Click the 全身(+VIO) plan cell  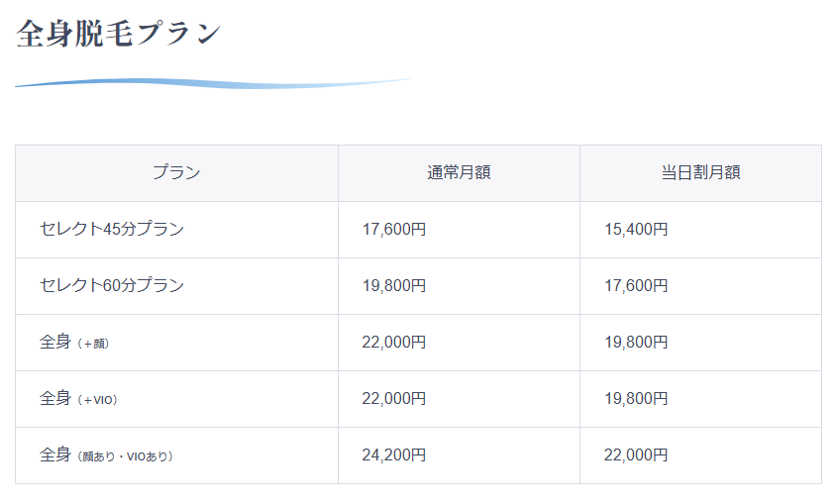(x=176, y=399)
